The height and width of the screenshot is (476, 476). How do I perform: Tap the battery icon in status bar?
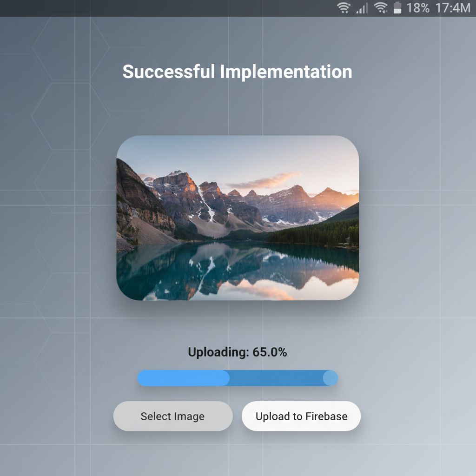click(x=397, y=7)
